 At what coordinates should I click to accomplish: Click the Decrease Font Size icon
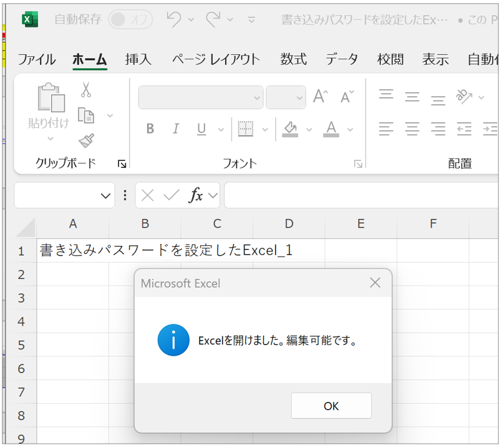pos(347,97)
